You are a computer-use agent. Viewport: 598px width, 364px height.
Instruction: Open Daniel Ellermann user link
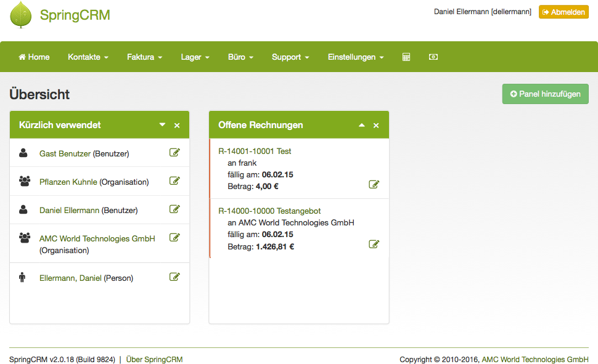tap(70, 210)
